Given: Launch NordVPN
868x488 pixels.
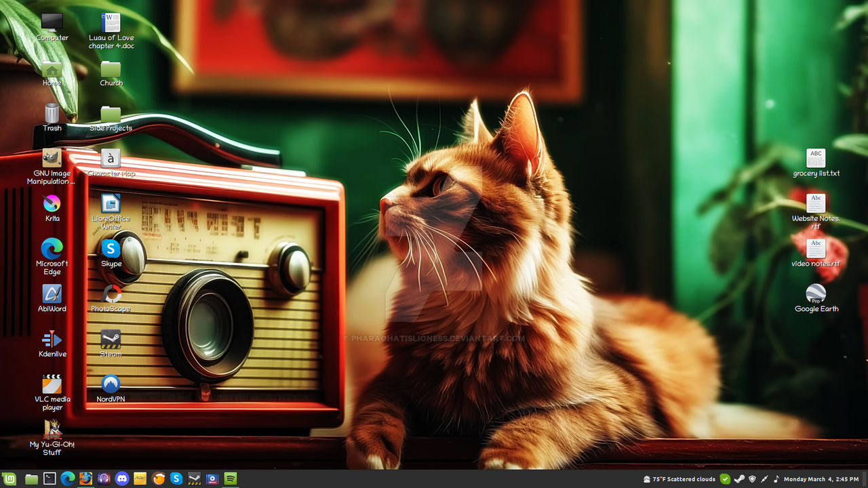Looking at the screenshot, I should (x=111, y=384).
